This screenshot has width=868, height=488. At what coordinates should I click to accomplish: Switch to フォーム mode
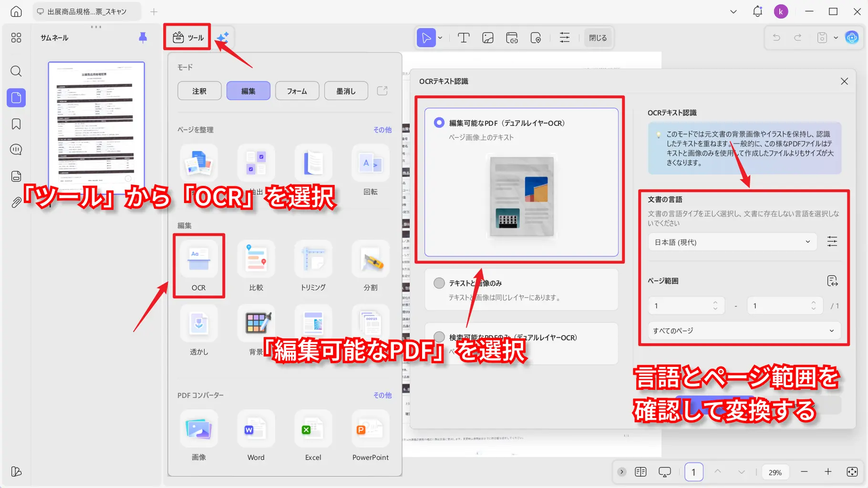(x=297, y=91)
